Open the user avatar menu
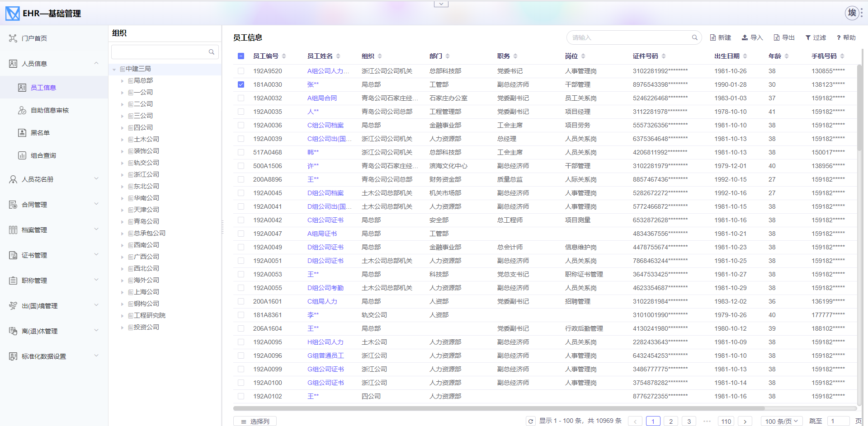868x426 pixels. [852, 13]
